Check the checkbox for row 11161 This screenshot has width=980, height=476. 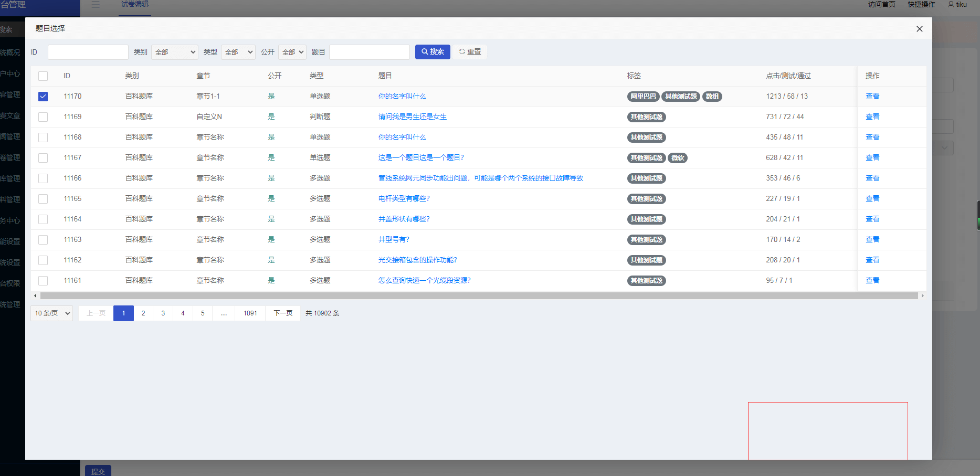pyautogui.click(x=43, y=281)
